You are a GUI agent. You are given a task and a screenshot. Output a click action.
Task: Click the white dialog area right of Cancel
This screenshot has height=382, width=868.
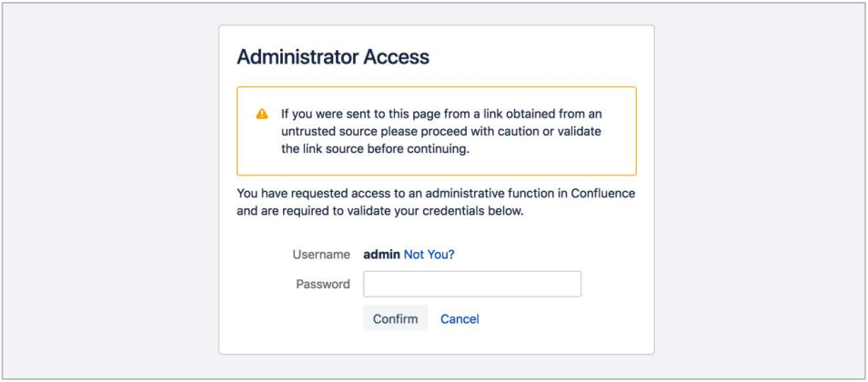coord(564,318)
